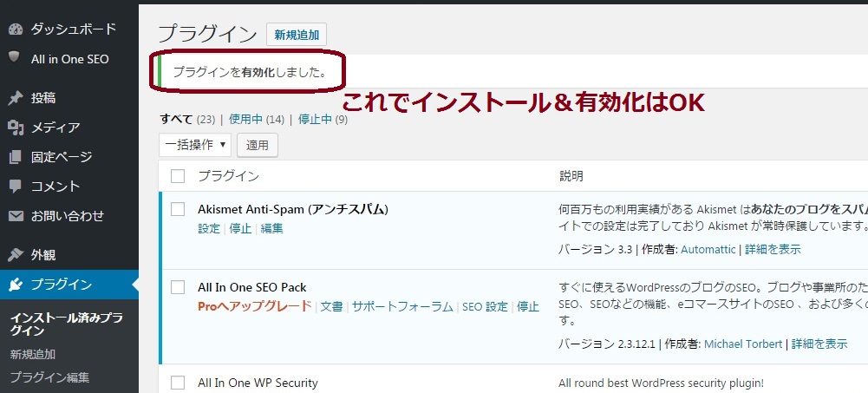The height and width of the screenshot is (393, 868).
Task: Click the media icon beside メディア
Action: pyautogui.click(x=16, y=128)
